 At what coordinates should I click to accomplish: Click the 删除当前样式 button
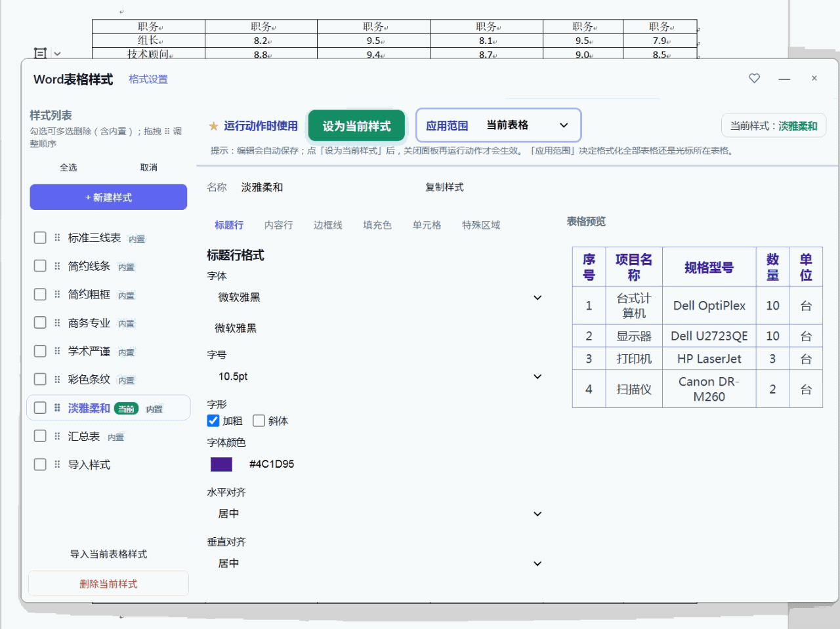point(108,584)
